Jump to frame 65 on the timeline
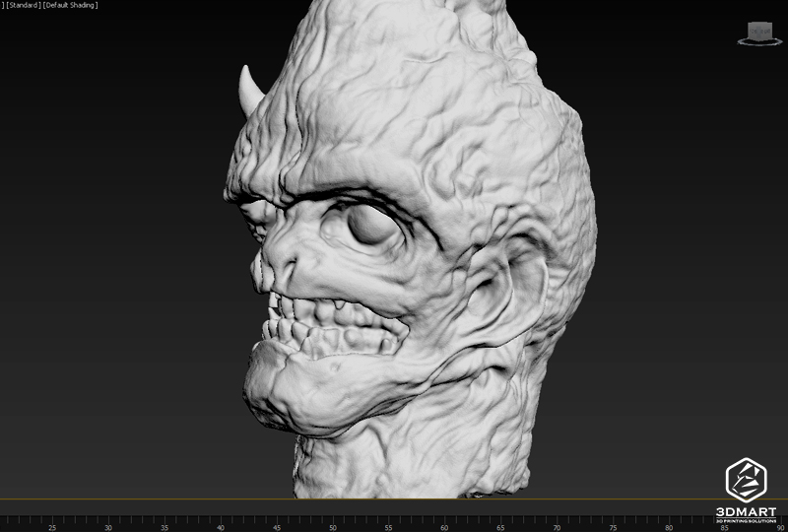This screenshot has width=788, height=532. 500,521
